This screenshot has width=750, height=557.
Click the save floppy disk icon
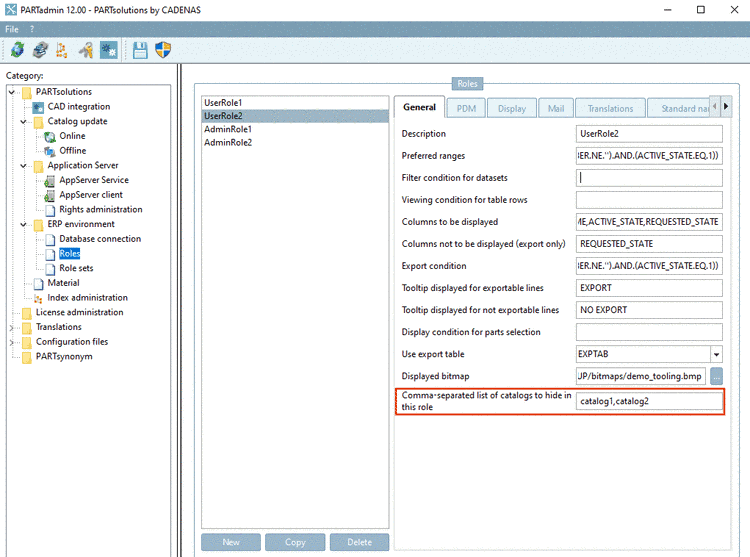pyautogui.click(x=140, y=50)
